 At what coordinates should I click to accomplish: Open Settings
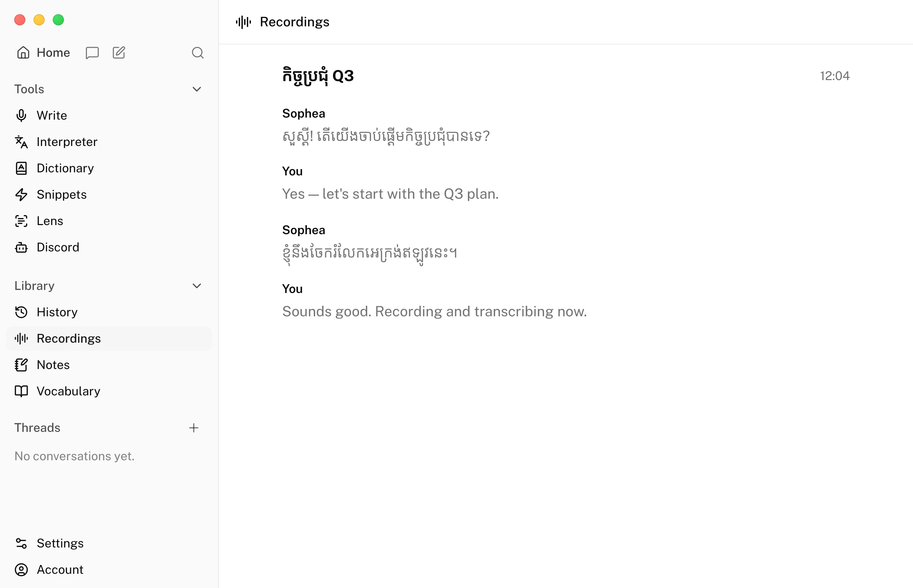(x=109, y=543)
